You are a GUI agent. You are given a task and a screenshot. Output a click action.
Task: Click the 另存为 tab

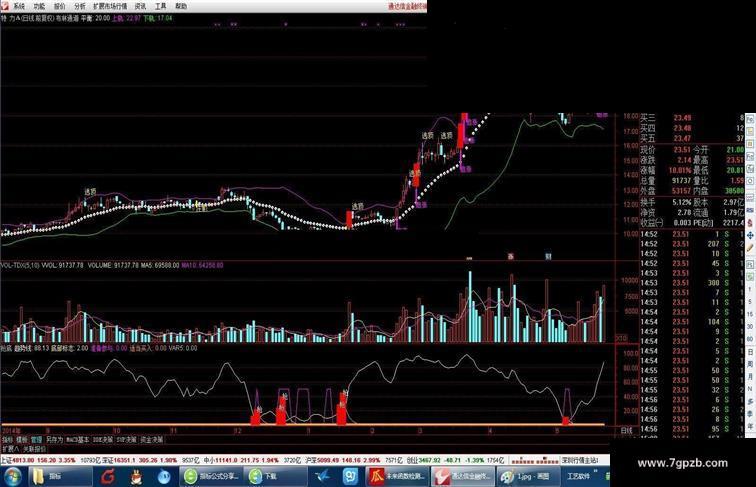click(54, 440)
